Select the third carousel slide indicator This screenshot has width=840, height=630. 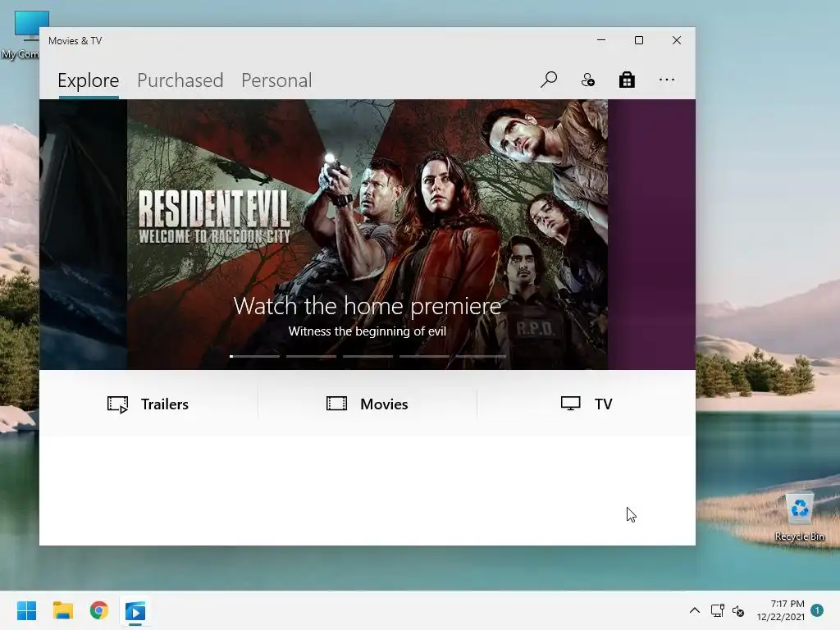point(368,356)
